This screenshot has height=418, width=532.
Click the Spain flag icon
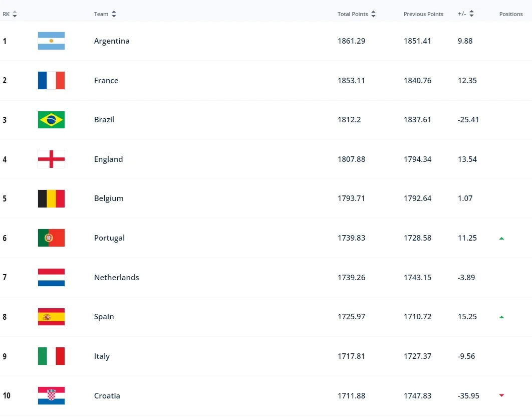pos(51,317)
